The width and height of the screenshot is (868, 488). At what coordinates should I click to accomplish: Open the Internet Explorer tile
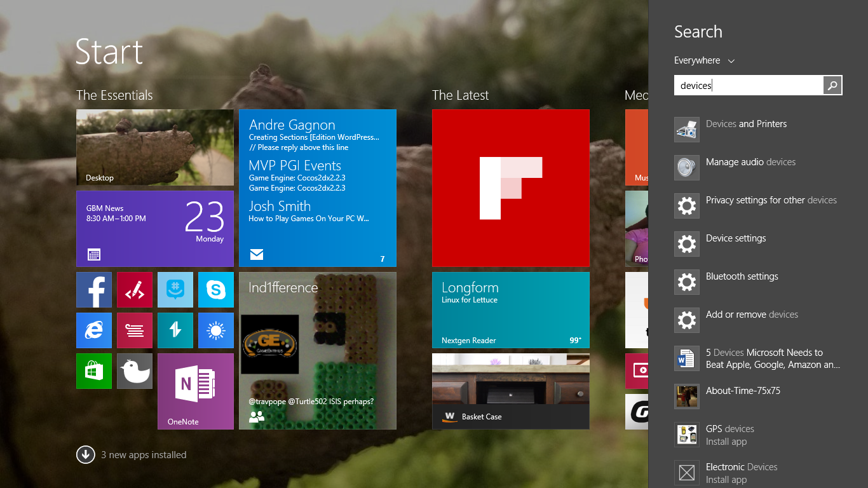pos(94,330)
